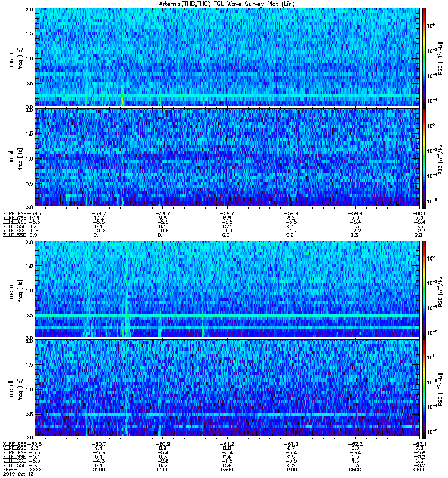Image resolution: width=448 pixels, height=478 pixels.
Task: Click the "-61.2" X position value under the THC panels
Action: (x=227, y=444)
